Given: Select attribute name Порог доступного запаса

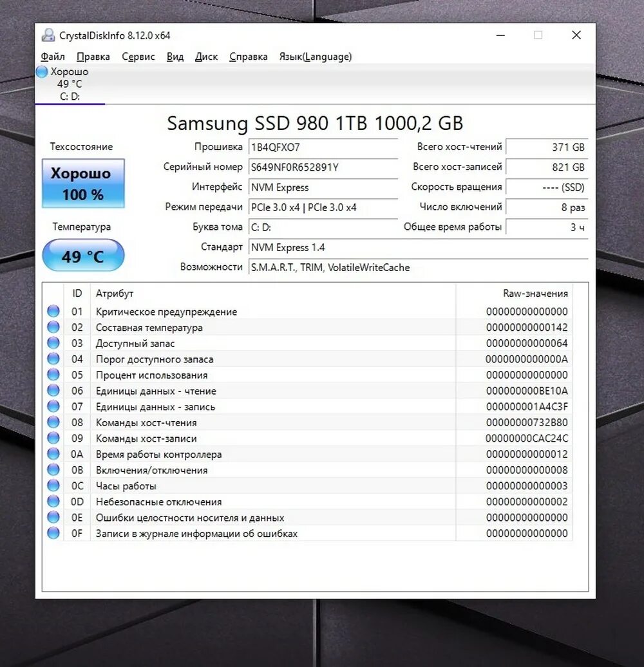Looking at the screenshot, I should pos(155,359).
